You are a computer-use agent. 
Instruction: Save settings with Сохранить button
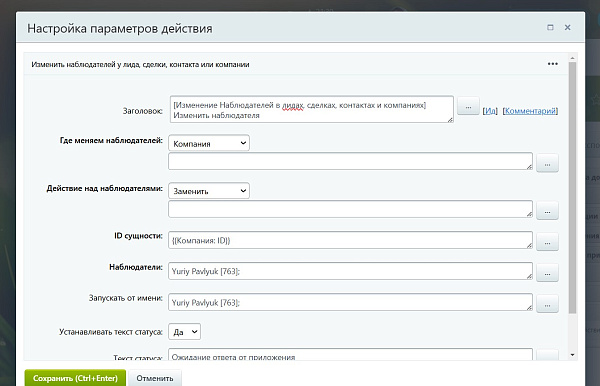click(x=75, y=378)
